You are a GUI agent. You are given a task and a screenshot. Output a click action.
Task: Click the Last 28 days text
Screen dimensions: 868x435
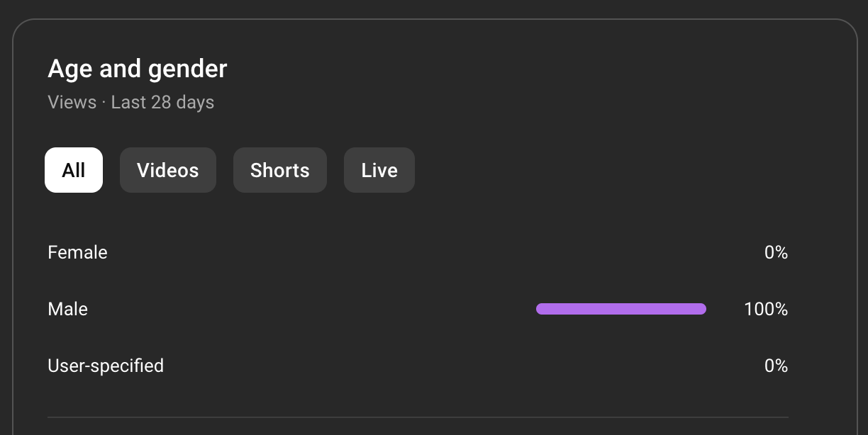tap(162, 102)
